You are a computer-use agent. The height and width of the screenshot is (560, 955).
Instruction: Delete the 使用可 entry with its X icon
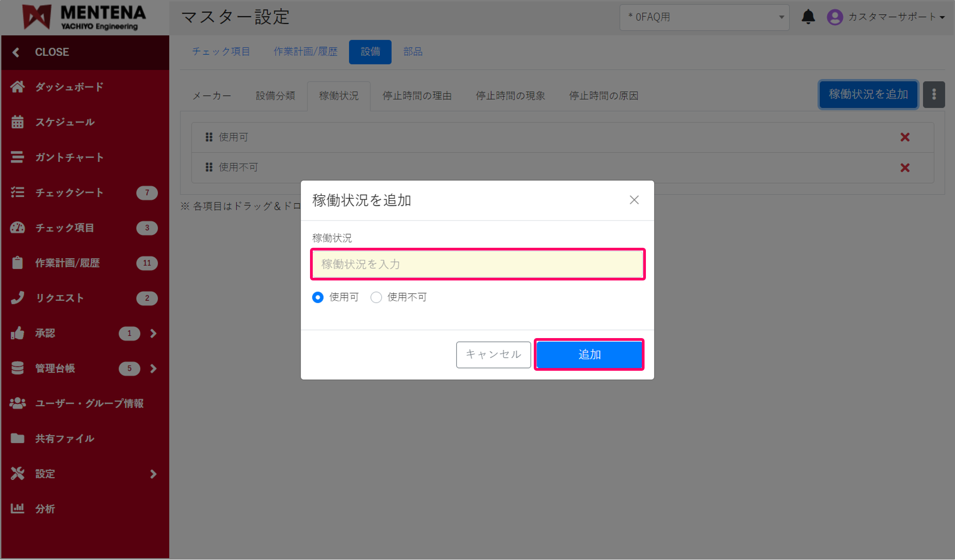(905, 137)
